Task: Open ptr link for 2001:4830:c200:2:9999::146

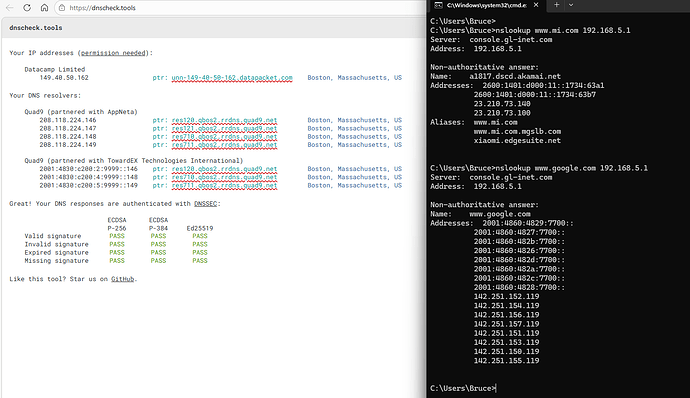Action: coord(224,169)
